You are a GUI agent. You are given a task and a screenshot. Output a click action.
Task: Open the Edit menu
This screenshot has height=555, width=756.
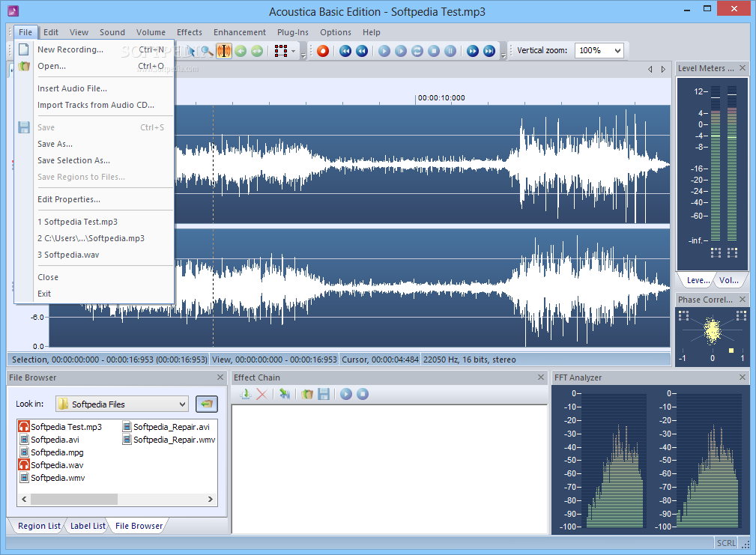coord(51,32)
